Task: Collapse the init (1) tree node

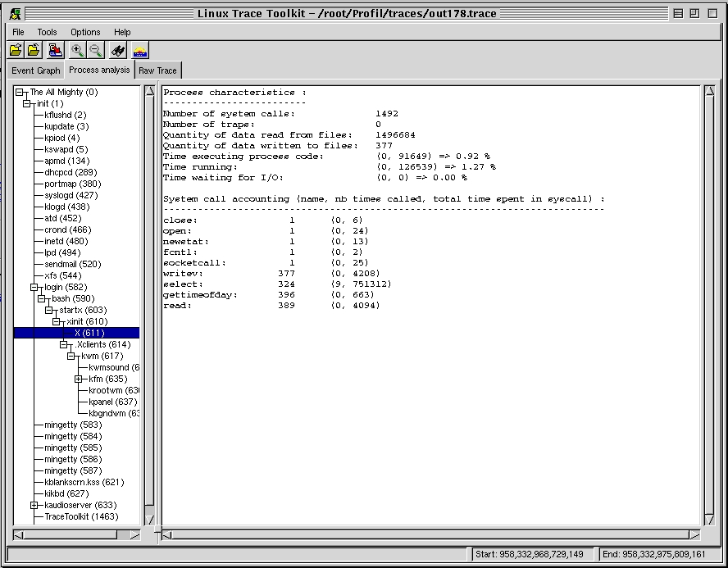Action: click(x=26, y=103)
